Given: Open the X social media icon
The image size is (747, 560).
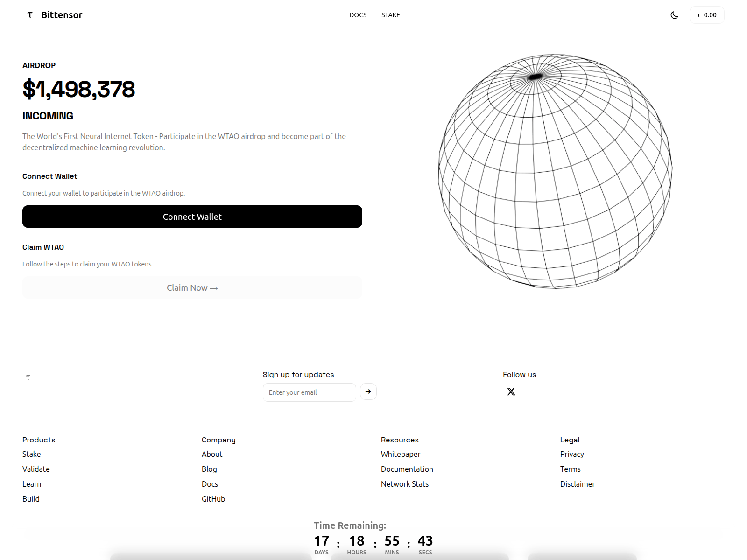Looking at the screenshot, I should (x=511, y=392).
